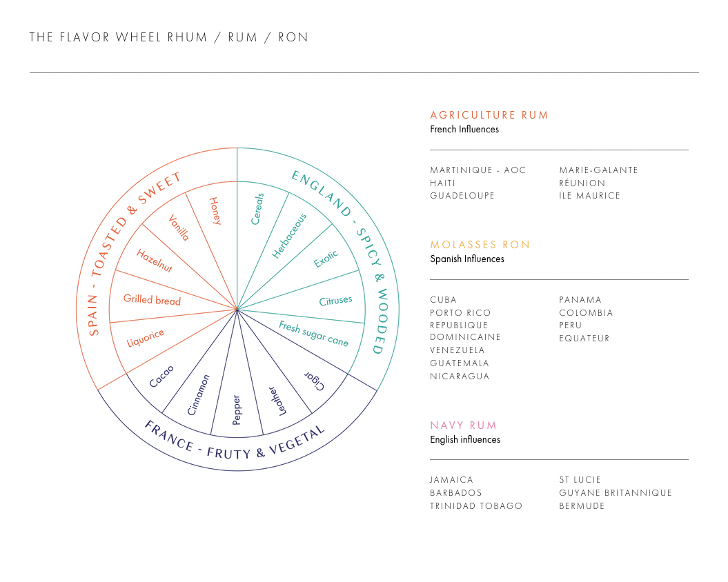Click JAMAICA under Navy Rum
The image size is (728, 582).
point(451,480)
